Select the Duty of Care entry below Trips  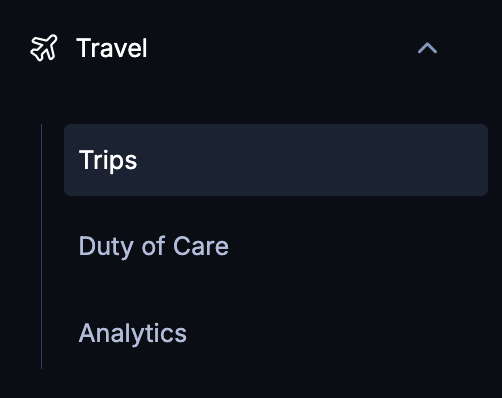click(x=154, y=246)
